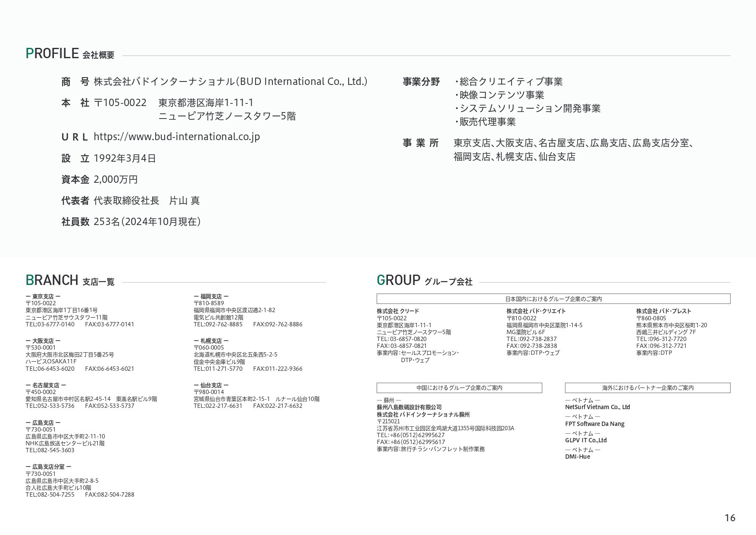Click the 東京支店 branch title

pos(43,296)
